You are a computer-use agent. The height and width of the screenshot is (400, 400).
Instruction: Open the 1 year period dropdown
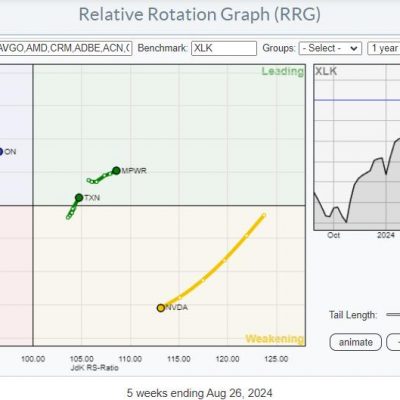point(384,48)
